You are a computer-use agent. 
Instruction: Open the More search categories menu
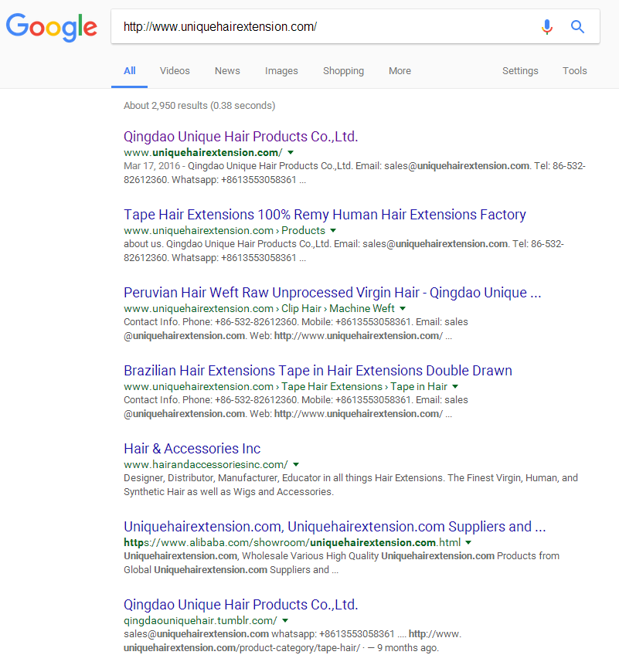coord(400,71)
